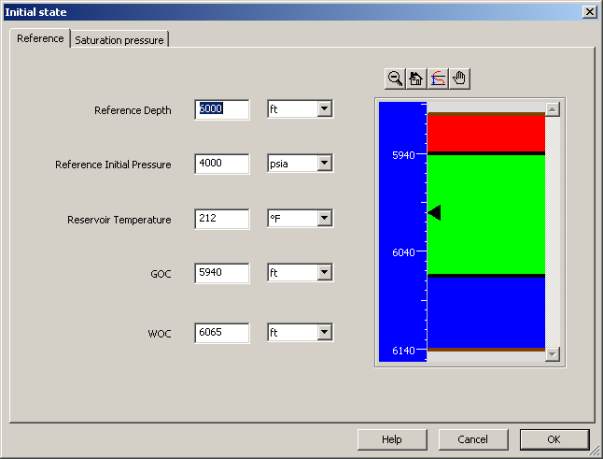Click the zoom out magnifier icon

395,79
